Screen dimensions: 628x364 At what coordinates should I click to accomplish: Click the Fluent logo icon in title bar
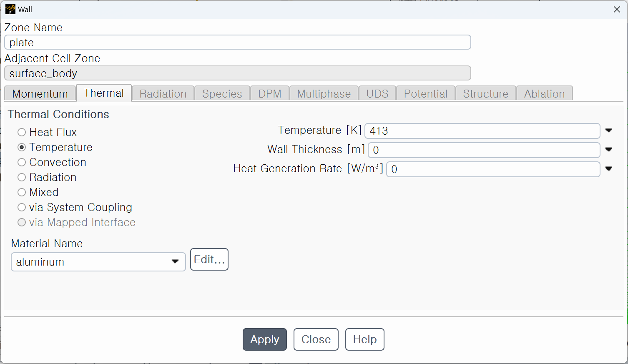click(10, 9)
